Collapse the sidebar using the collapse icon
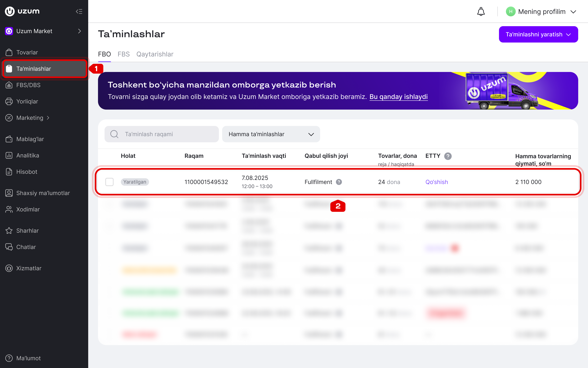The height and width of the screenshot is (368, 588). pos(79,11)
